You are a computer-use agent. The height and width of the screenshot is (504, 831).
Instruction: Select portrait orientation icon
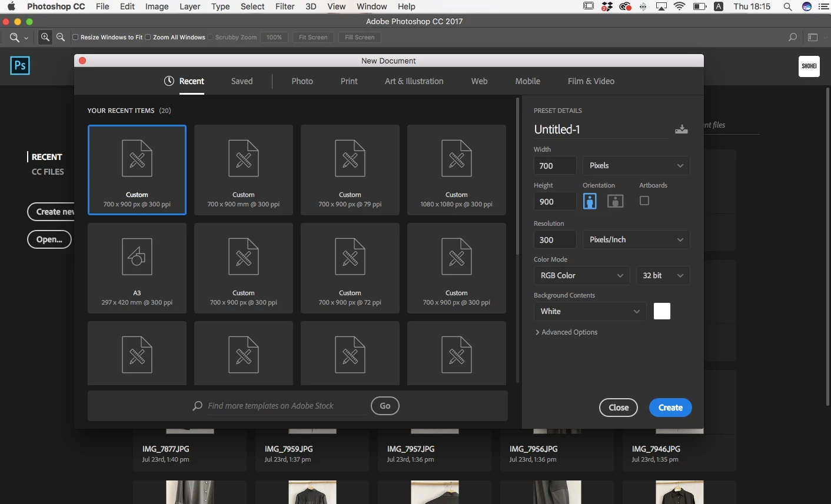pos(590,201)
